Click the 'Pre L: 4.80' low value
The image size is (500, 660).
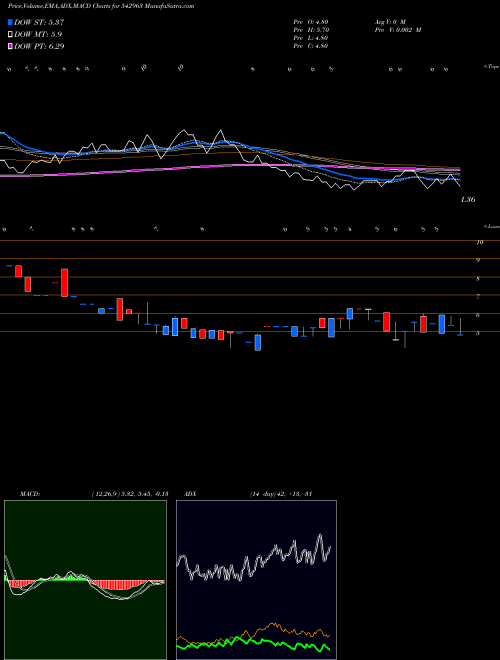(311, 38)
